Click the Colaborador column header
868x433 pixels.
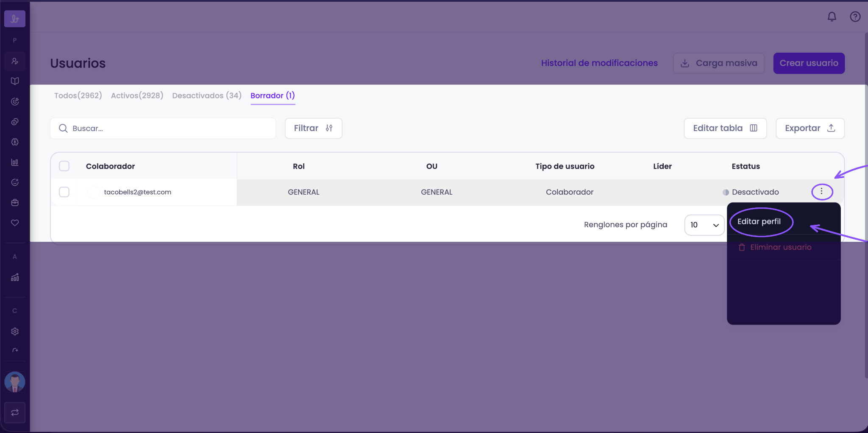click(110, 166)
